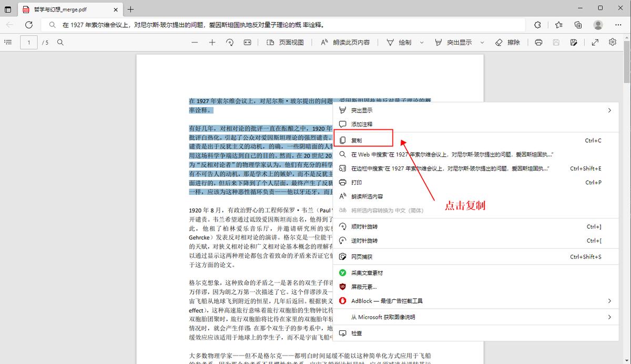Expand the AdBlock submenu in context menu
Image resolution: width=631 pixels, height=364 pixels.
tap(609, 300)
